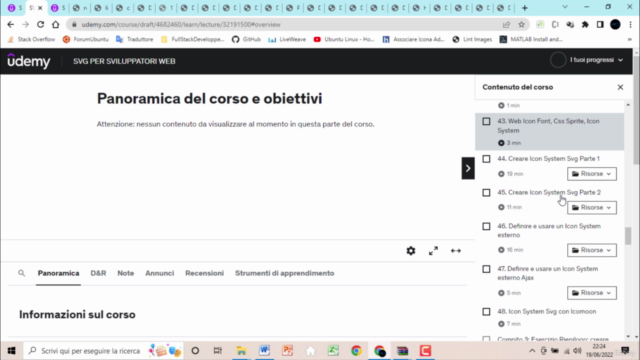
Task: Close the Contenuto del corso panel
Action: [620, 87]
